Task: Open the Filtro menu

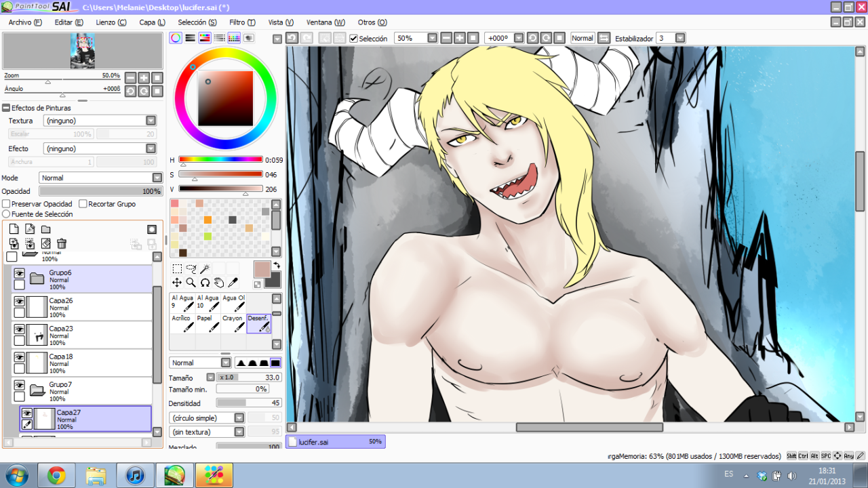Action: coord(242,22)
